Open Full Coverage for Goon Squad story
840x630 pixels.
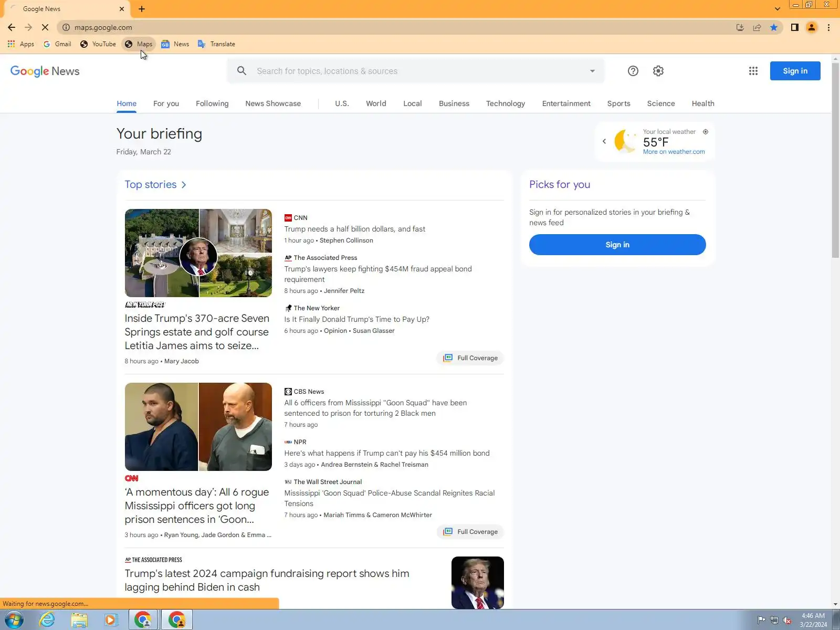pyautogui.click(x=470, y=532)
